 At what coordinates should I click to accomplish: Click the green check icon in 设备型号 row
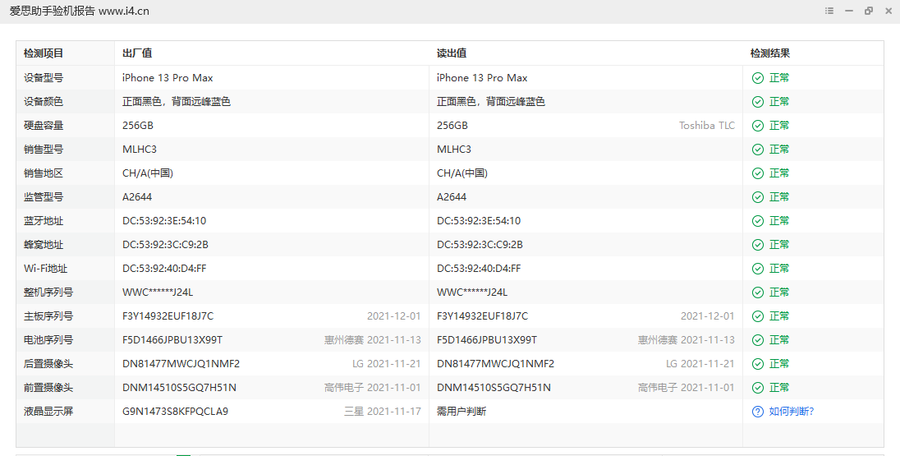point(758,78)
